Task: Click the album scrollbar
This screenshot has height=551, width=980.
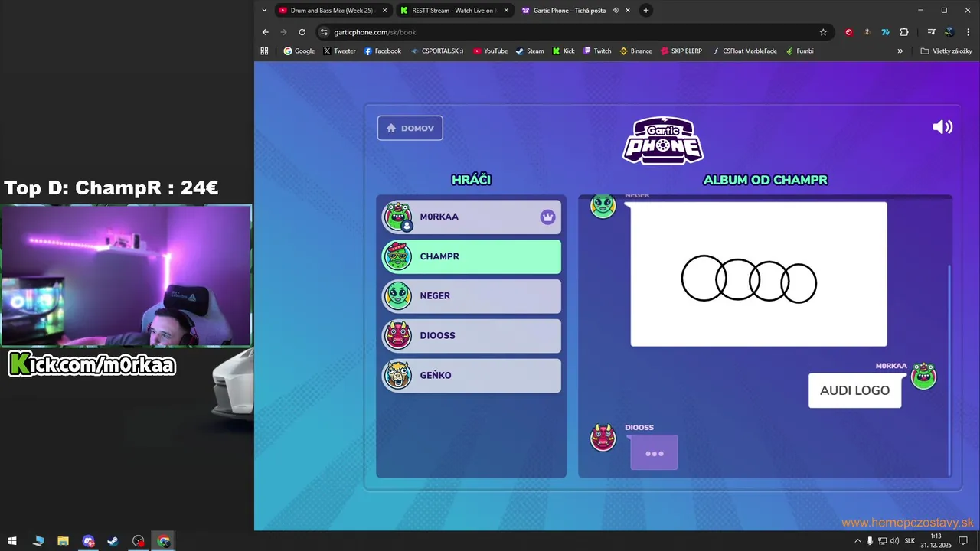Action: [x=949, y=370]
